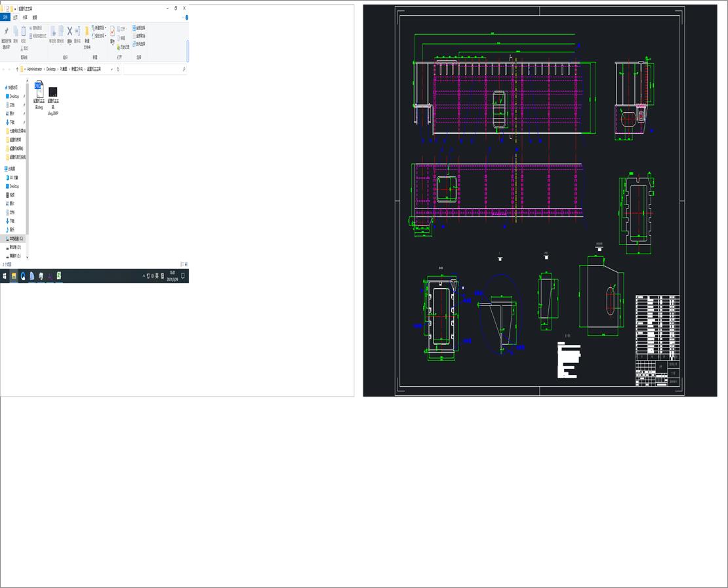This screenshot has height=588, width=728.
Task: Open the Open dropdown in the ribbon's Open group
Action: pyautogui.click(x=122, y=29)
